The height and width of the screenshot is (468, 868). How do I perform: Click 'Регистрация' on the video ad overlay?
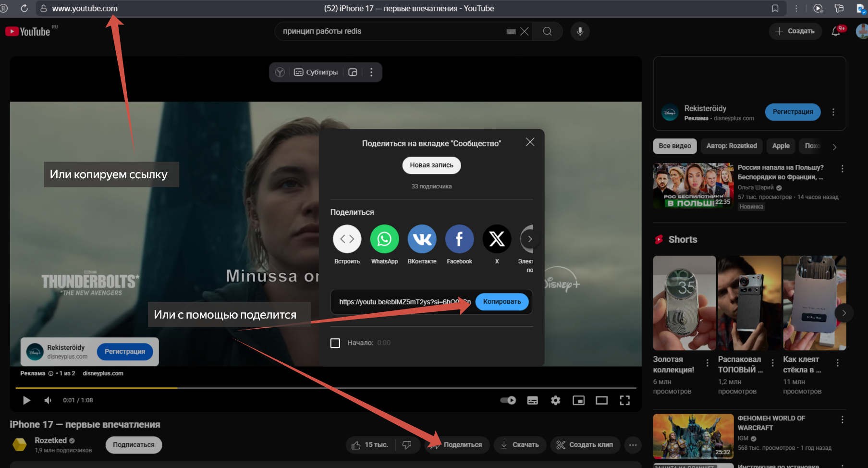[124, 352]
